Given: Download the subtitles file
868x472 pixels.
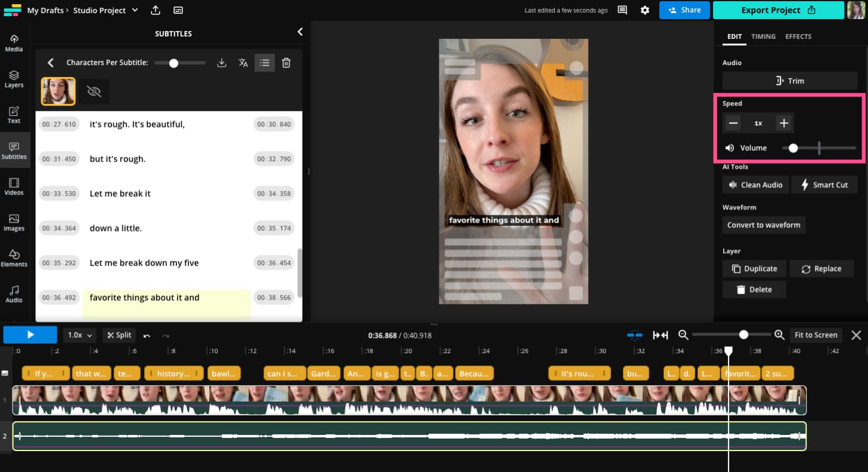Looking at the screenshot, I should [222, 63].
